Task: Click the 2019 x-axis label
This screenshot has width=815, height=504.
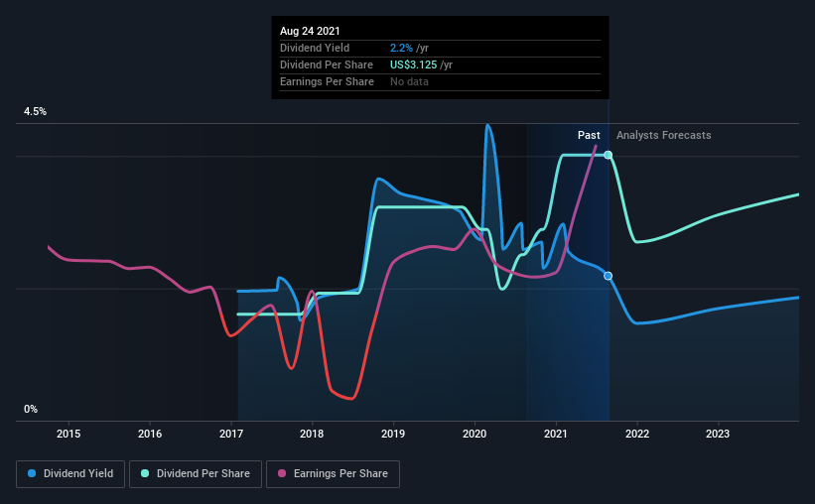Action: (x=393, y=434)
